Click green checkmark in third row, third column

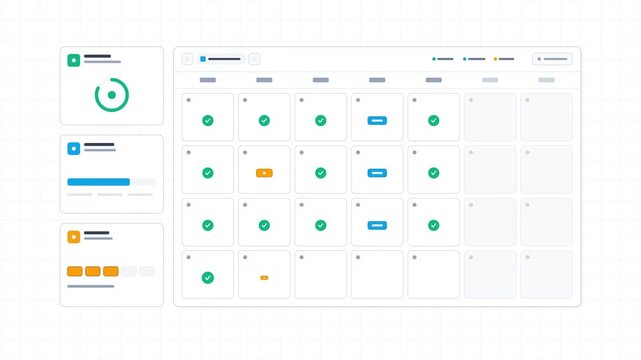point(320,225)
